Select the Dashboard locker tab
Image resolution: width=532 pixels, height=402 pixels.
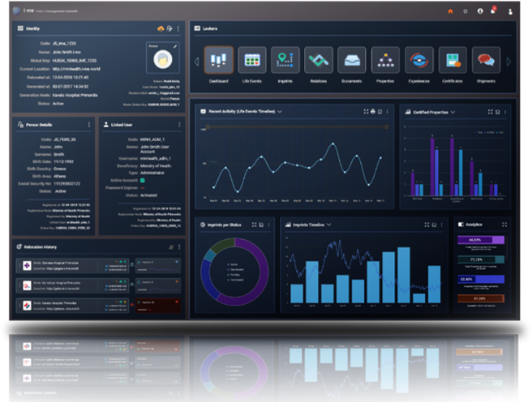pos(217,61)
